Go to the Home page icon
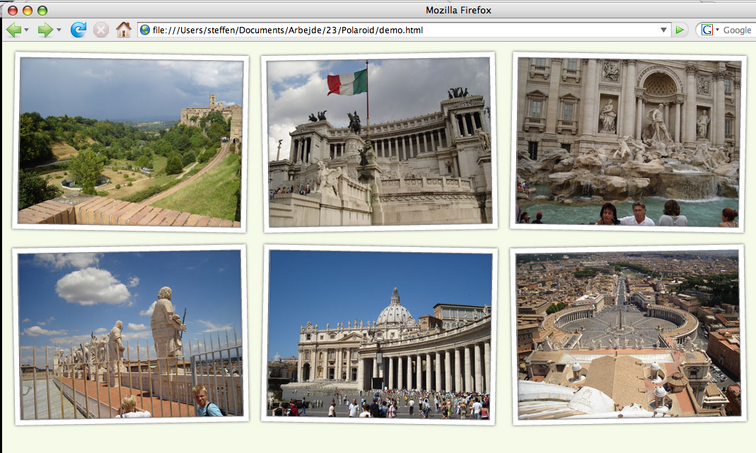The width and height of the screenshot is (756, 453). pos(124,30)
